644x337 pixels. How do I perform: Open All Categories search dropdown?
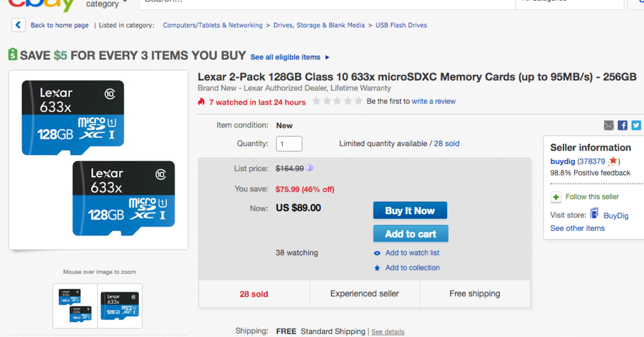point(569,3)
